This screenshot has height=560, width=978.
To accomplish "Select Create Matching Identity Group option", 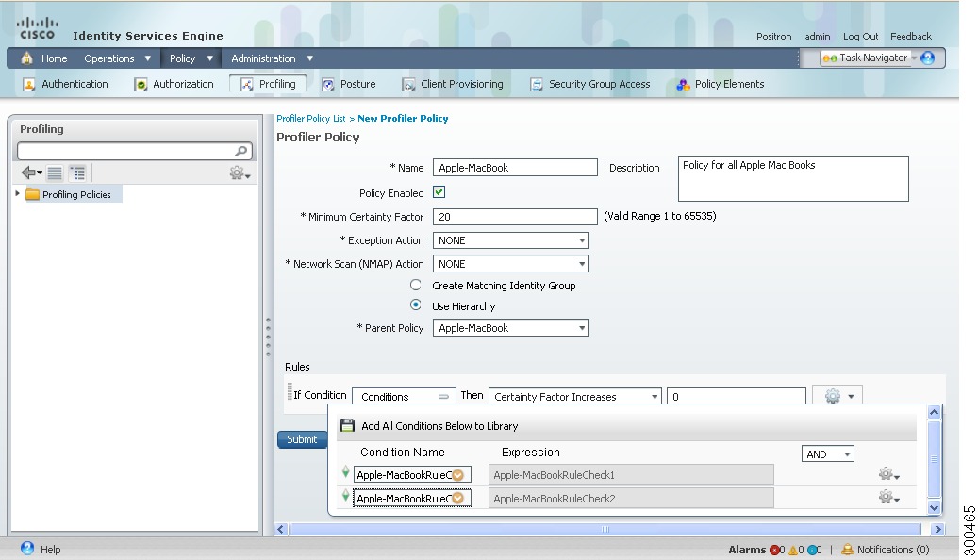I will click(415, 285).
